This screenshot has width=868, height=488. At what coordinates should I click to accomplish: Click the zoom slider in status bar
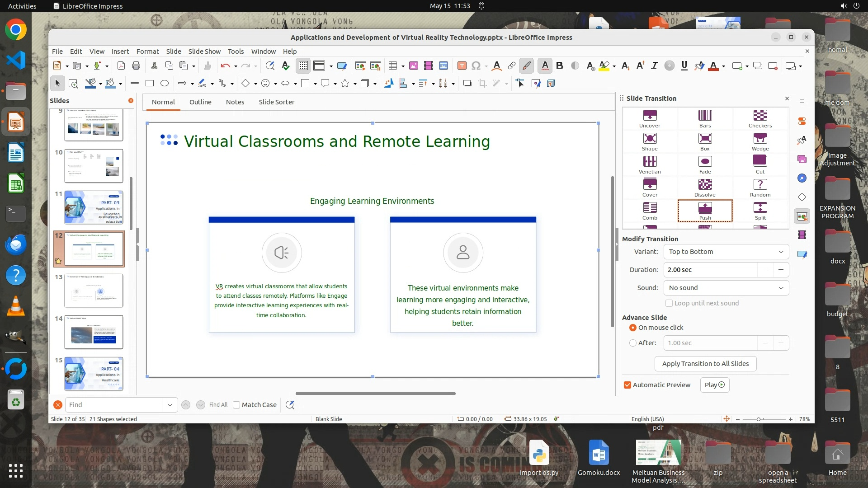759,419
